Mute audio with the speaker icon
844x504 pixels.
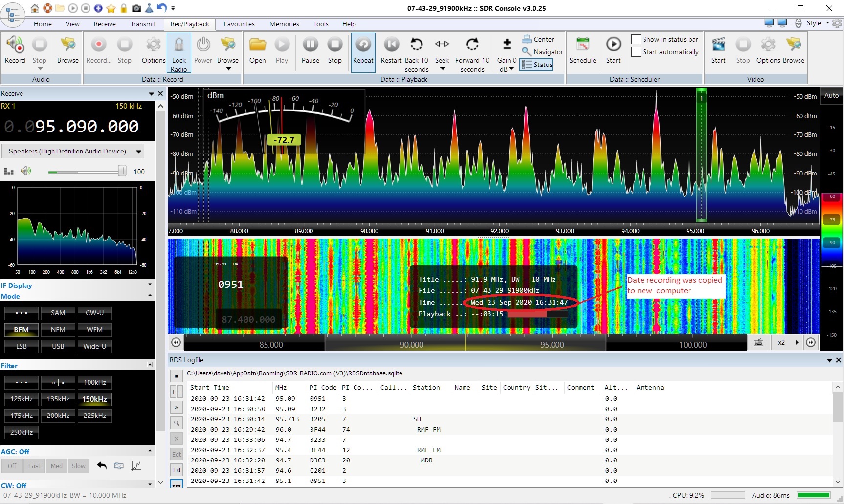coord(26,171)
